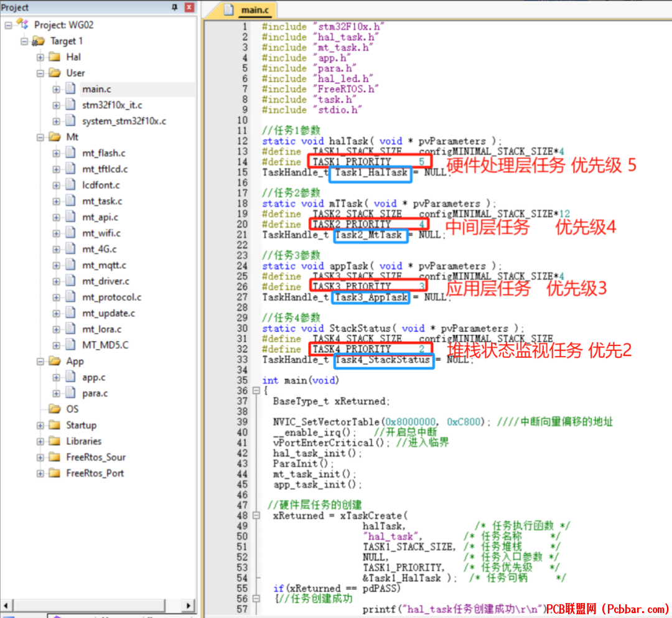Click the Target 1 folder icon
Viewport: 672px width, 618px height.
tap(39, 40)
